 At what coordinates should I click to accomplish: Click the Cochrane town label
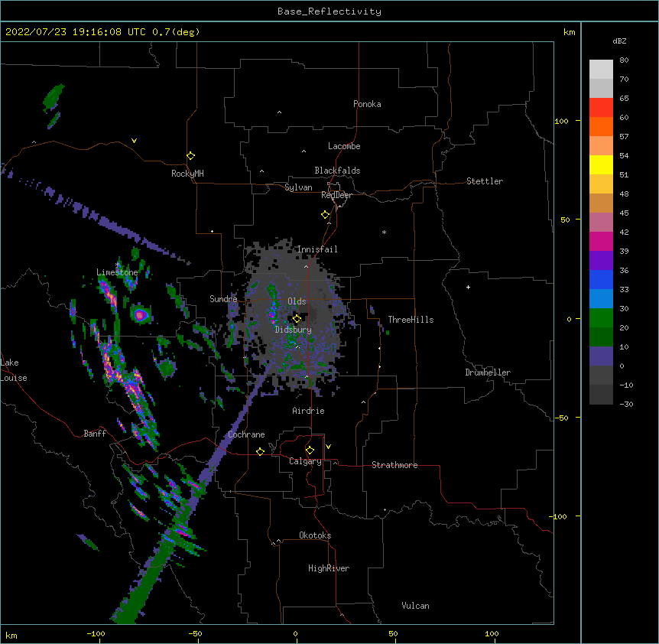(246, 434)
